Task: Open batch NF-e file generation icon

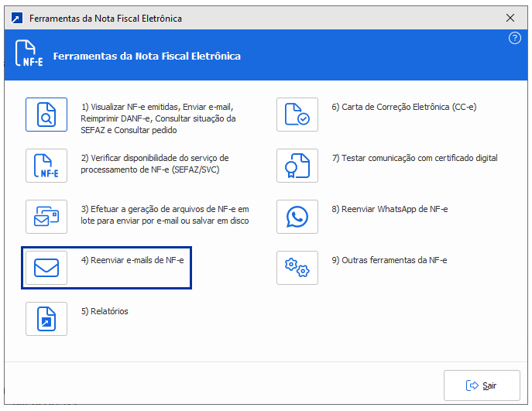Action: pyautogui.click(x=46, y=217)
